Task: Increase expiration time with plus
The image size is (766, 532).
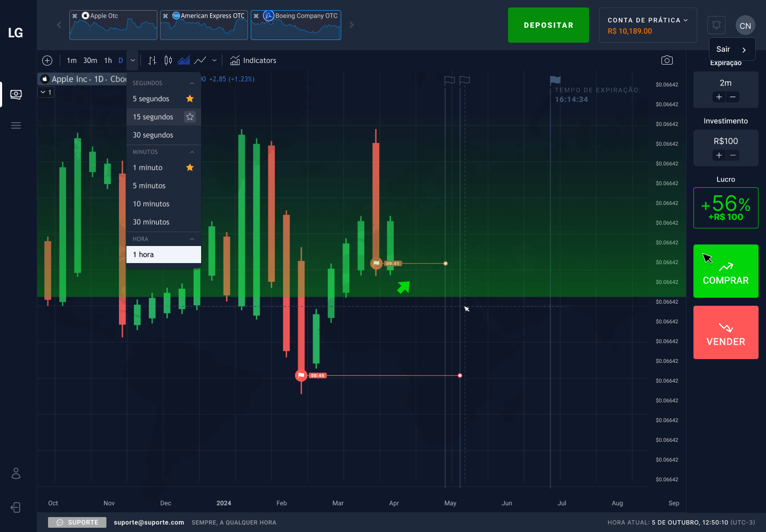Action: pos(719,97)
